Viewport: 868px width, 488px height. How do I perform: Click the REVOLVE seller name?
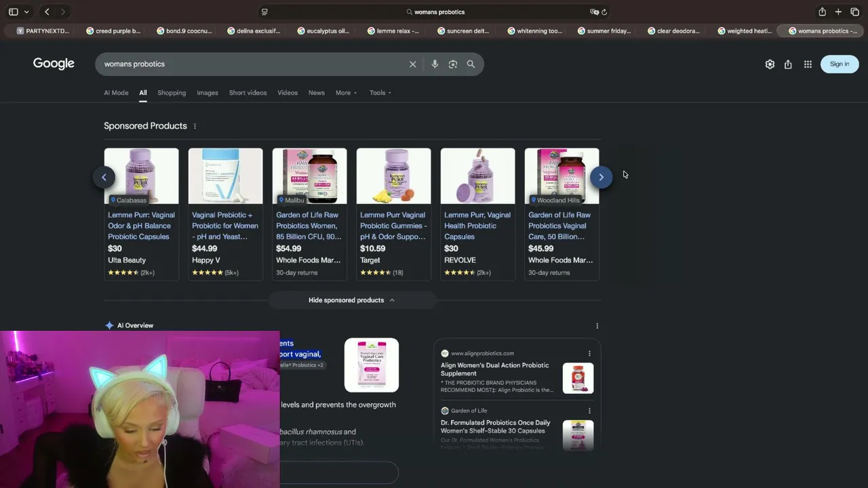point(460,260)
